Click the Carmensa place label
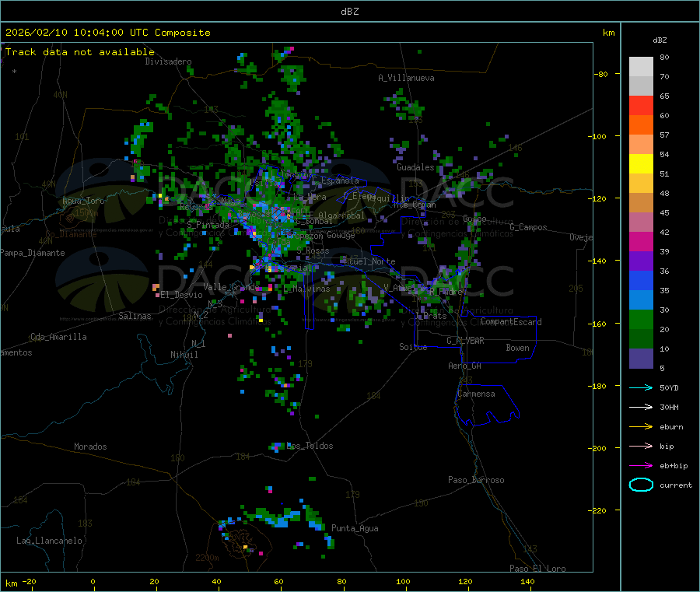This screenshot has width=700, height=592. 476,394
